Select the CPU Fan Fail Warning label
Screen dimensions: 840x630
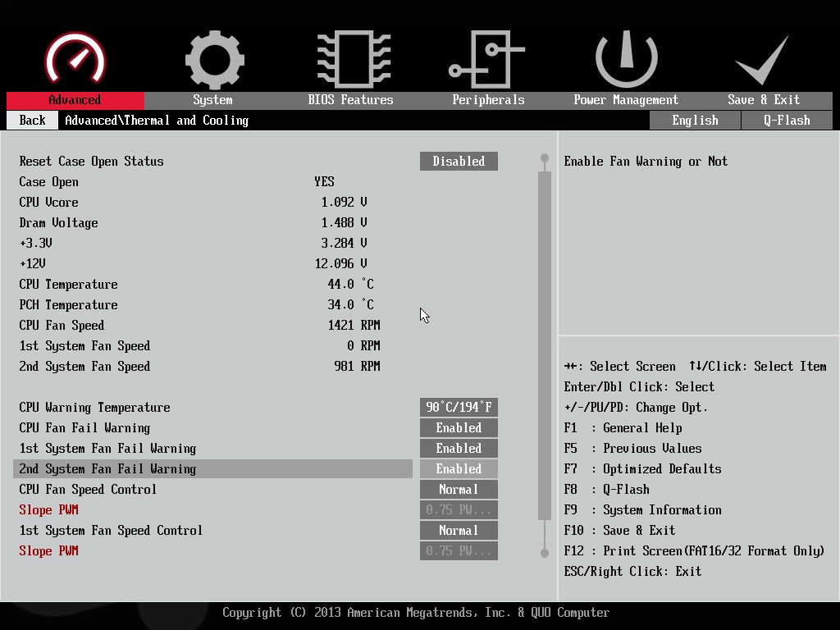click(x=84, y=428)
